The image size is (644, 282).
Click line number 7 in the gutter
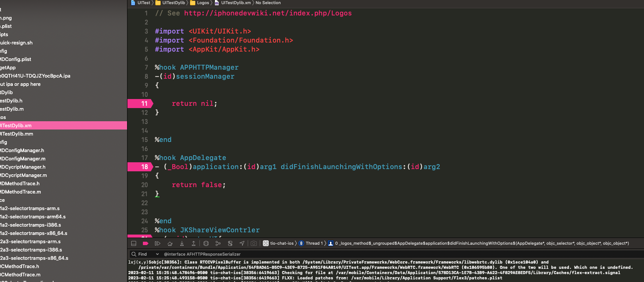pos(146,67)
